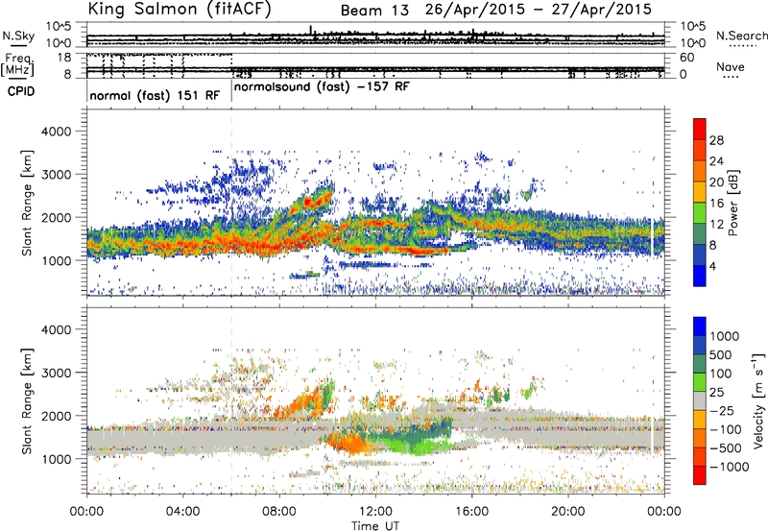This screenshot has height=532, width=768.
Task: Select the 'Beam 13' label in header
Action: (x=374, y=11)
